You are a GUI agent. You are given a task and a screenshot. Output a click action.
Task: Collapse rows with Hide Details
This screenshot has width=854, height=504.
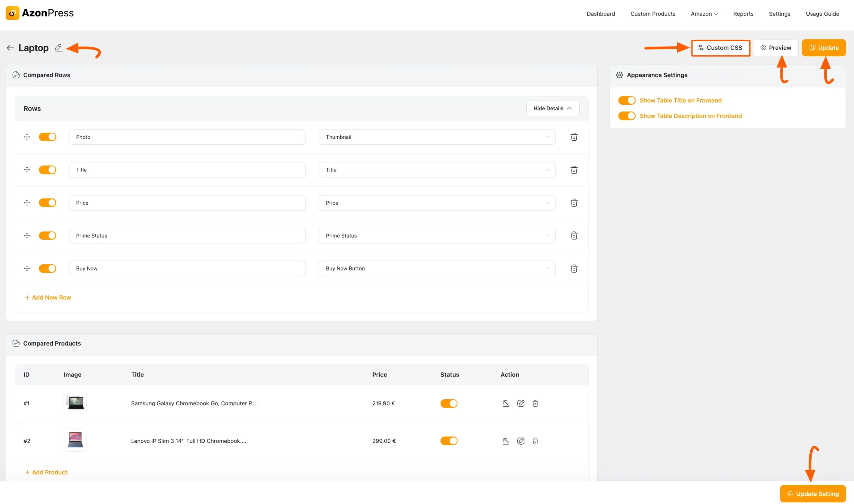552,108
